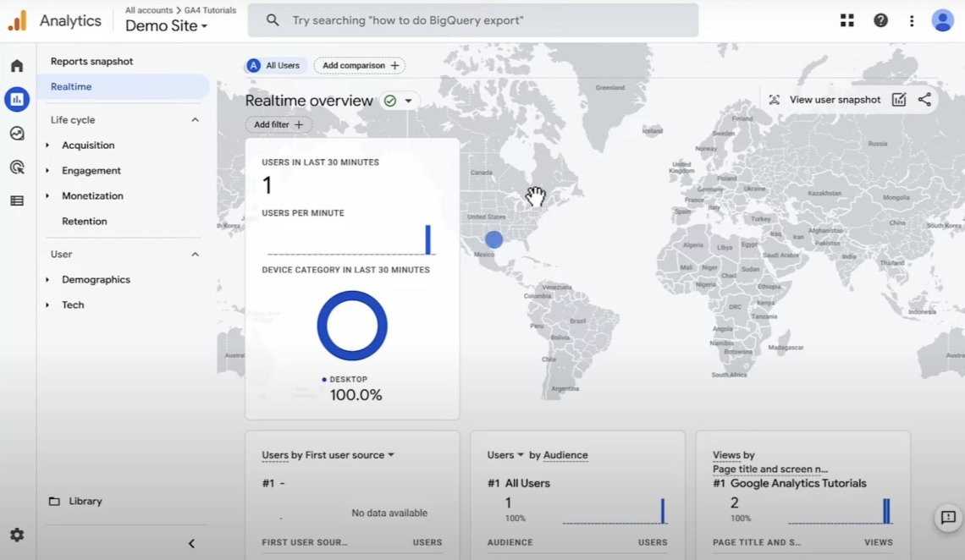The image size is (965, 560).
Task: Click the '100.0%' desktop value
Action: click(x=356, y=395)
